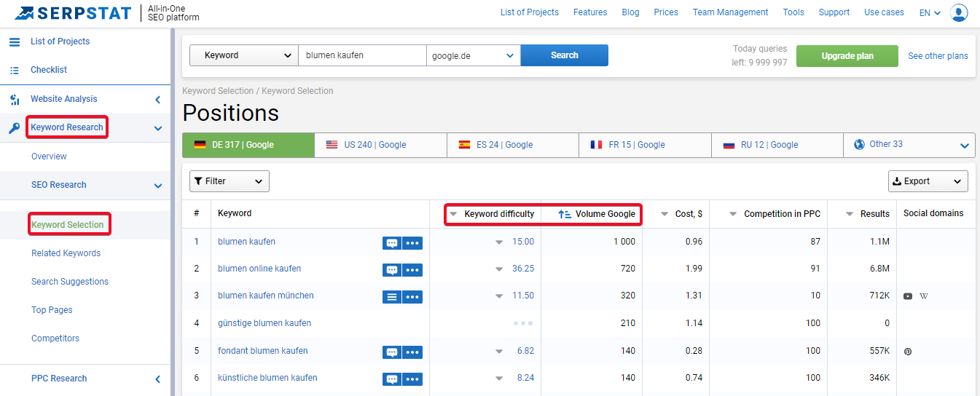Screen dimensions: 980x396
Task: Switch to DE 317 Google tab
Action: 248,145
